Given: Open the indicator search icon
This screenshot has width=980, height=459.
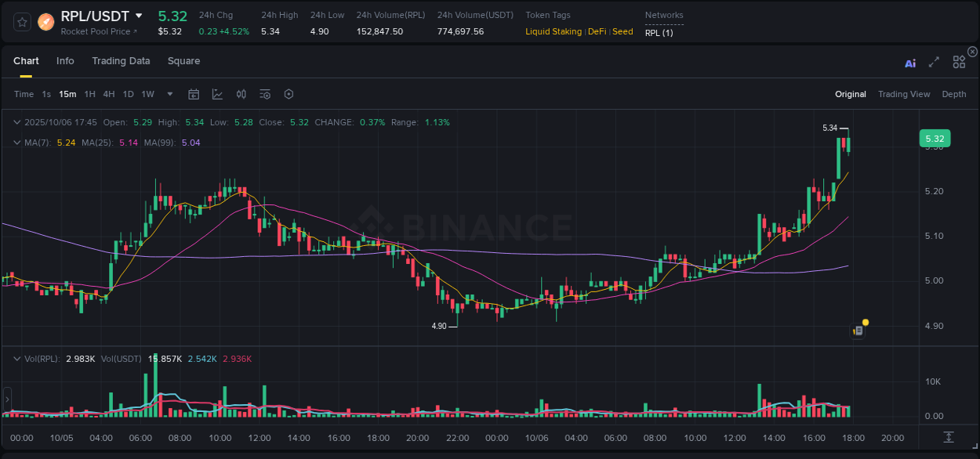Looking at the screenshot, I should pyautogui.click(x=264, y=94).
